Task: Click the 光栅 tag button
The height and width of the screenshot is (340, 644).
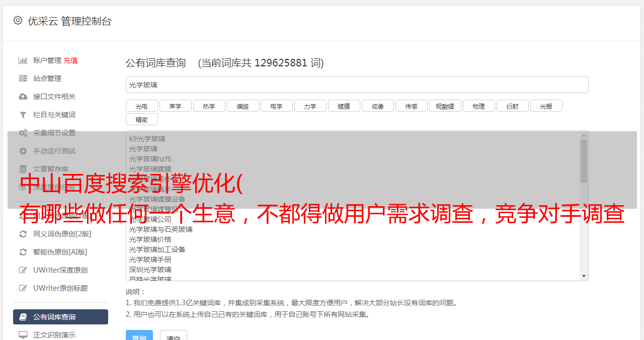Action: [x=546, y=106]
